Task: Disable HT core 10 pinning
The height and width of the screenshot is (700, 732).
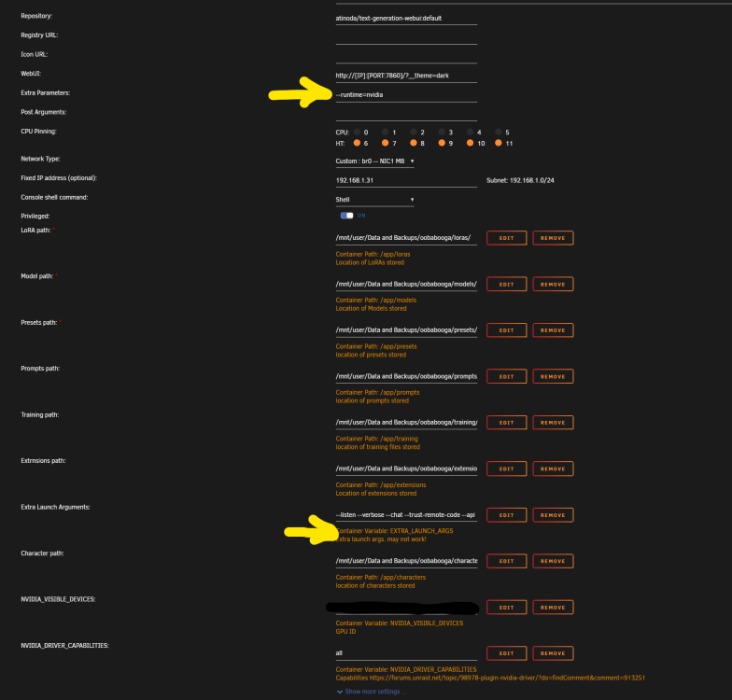Action: (471, 143)
